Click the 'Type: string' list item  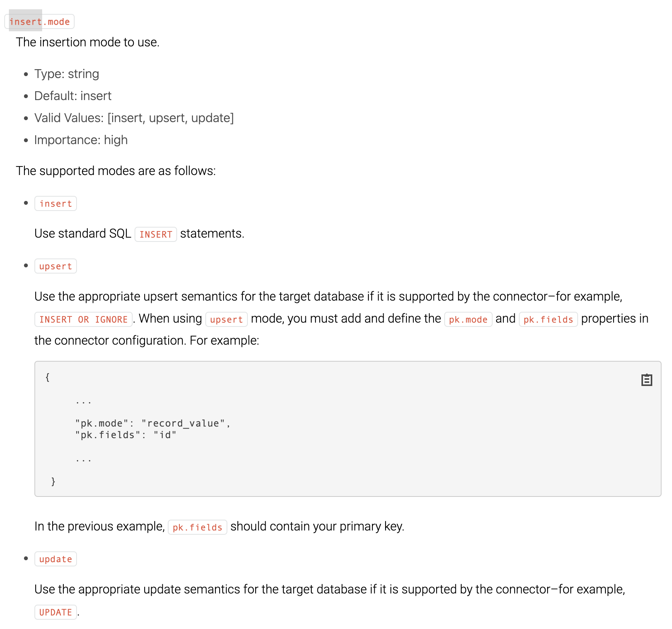(x=67, y=74)
